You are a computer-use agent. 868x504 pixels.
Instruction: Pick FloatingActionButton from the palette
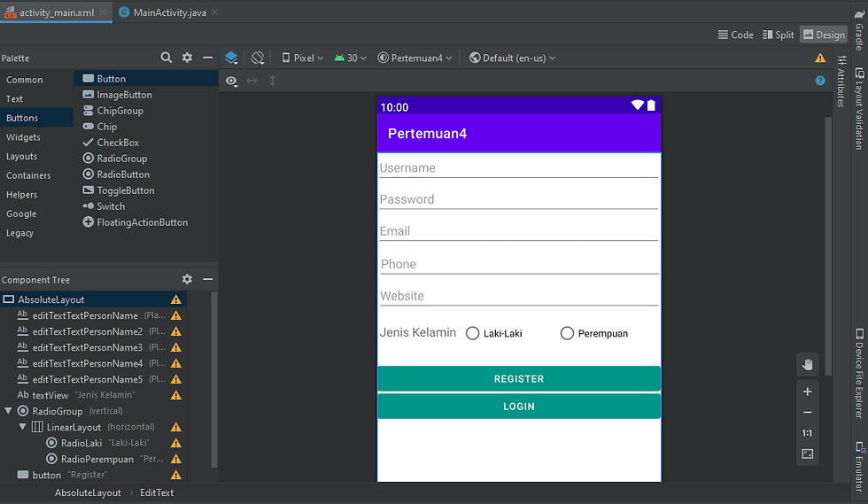(x=135, y=222)
